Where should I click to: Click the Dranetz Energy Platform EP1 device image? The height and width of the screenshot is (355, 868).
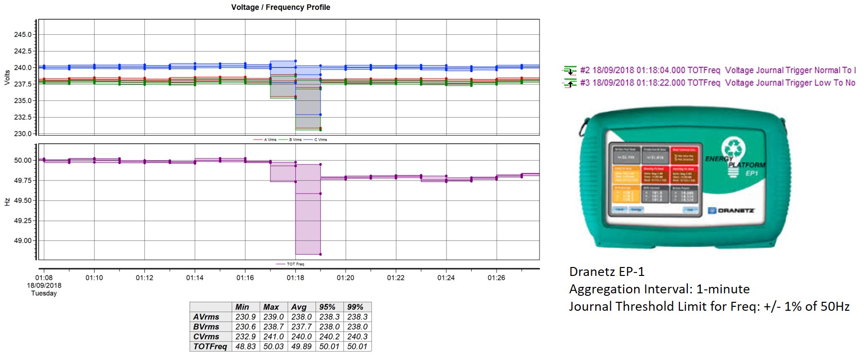pos(684,176)
